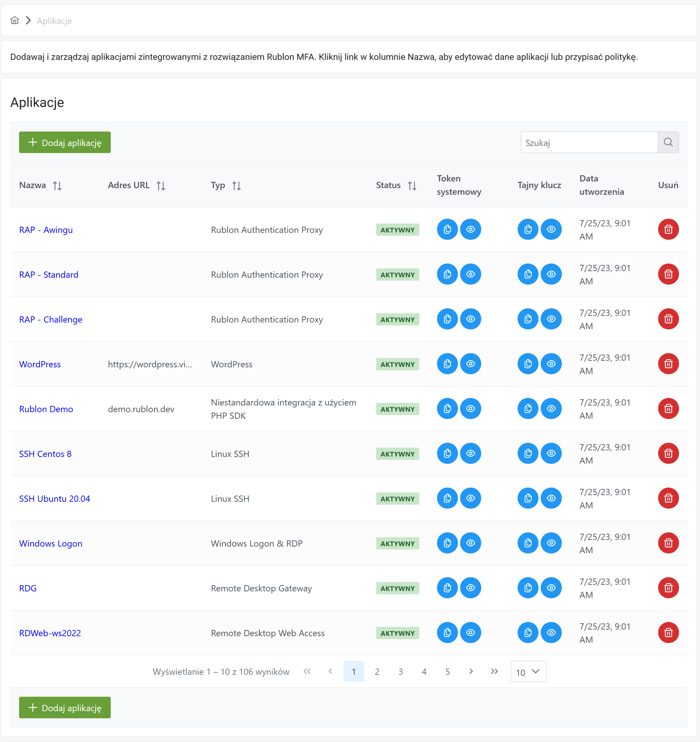Go to page 3 of results
Viewport: 700px width, 742px height.
(400, 672)
